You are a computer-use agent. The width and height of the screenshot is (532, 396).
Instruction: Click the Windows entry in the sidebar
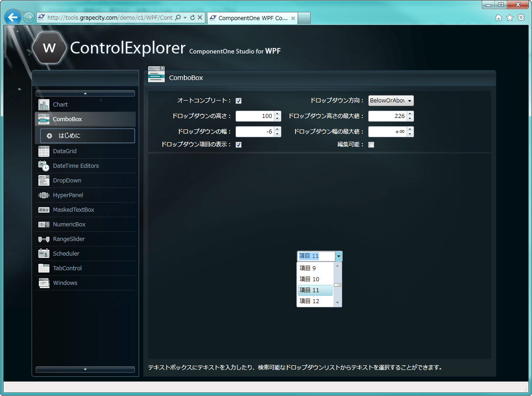(65, 283)
